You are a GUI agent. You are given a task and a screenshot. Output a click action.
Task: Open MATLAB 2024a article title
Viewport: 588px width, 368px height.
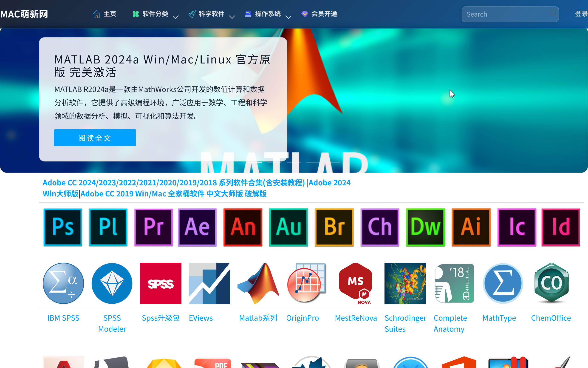click(x=162, y=66)
